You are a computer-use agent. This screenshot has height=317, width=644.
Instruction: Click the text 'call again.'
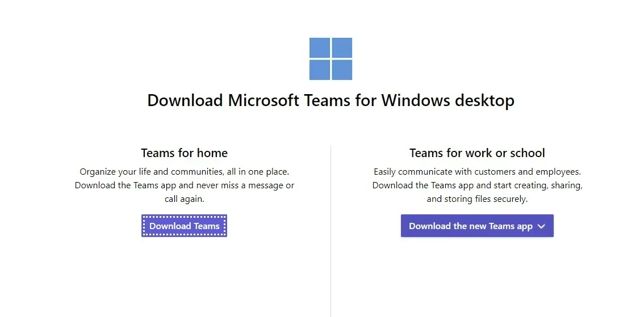(184, 199)
